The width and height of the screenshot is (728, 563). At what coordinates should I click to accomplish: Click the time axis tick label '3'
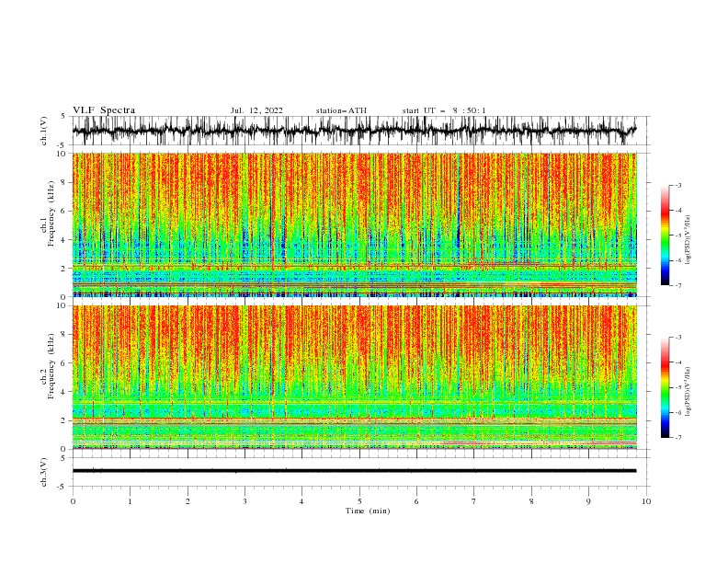(x=245, y=501)
